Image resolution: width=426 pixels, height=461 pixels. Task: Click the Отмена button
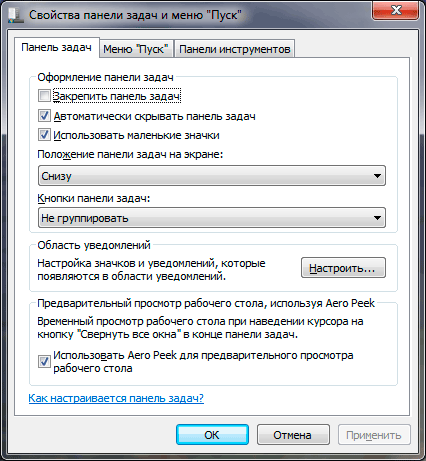(x=293, y=435)
